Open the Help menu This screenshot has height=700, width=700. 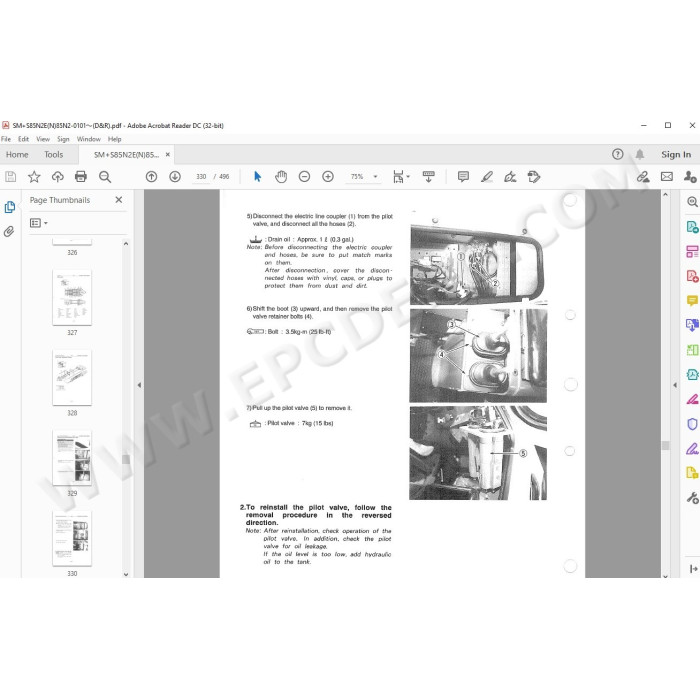114,139
